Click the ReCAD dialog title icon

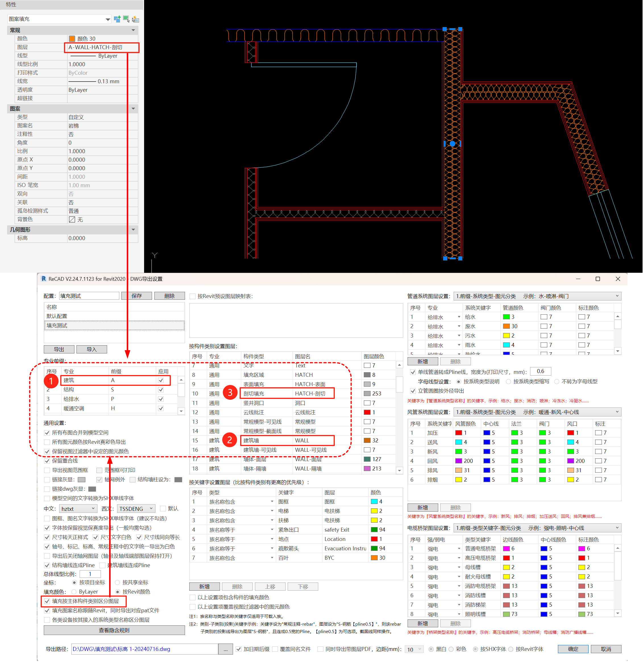[44, 279]
